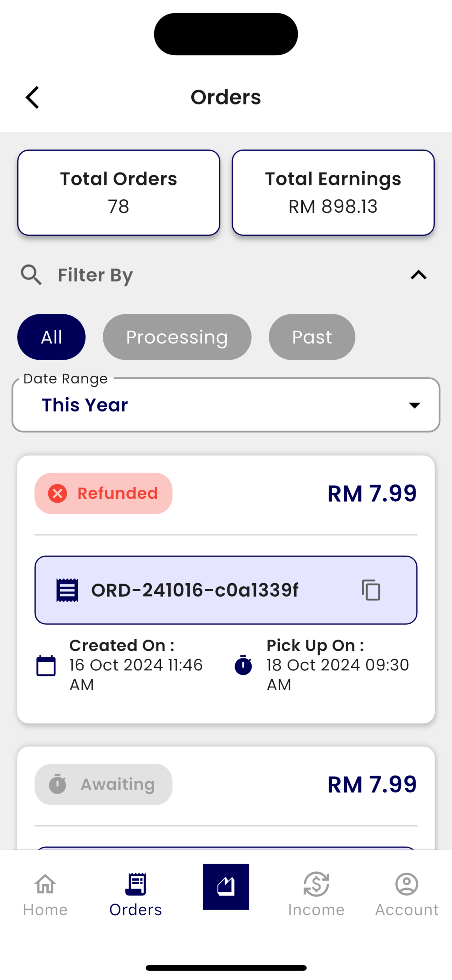Open the Date Range This Year dropdown
452x980 pixels.
pos(226,405)
